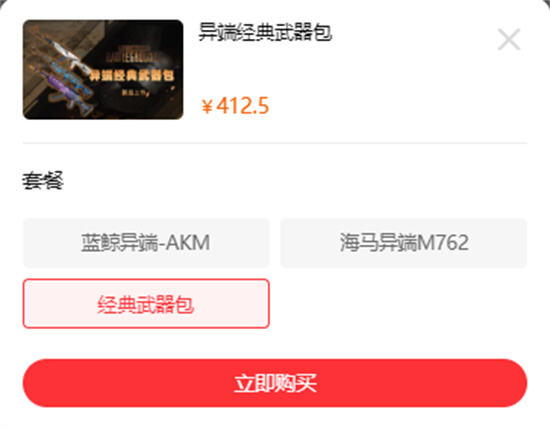The width and height of the screenshot is (550, 430).
Task: Click the orange yen currency symbol
Action: (x=207, y=106)
